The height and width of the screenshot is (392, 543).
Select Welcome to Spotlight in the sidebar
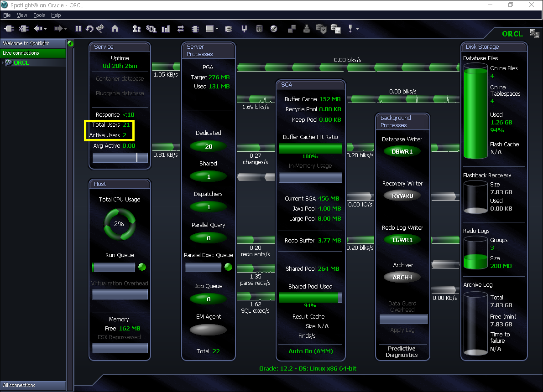coord(33,43)
